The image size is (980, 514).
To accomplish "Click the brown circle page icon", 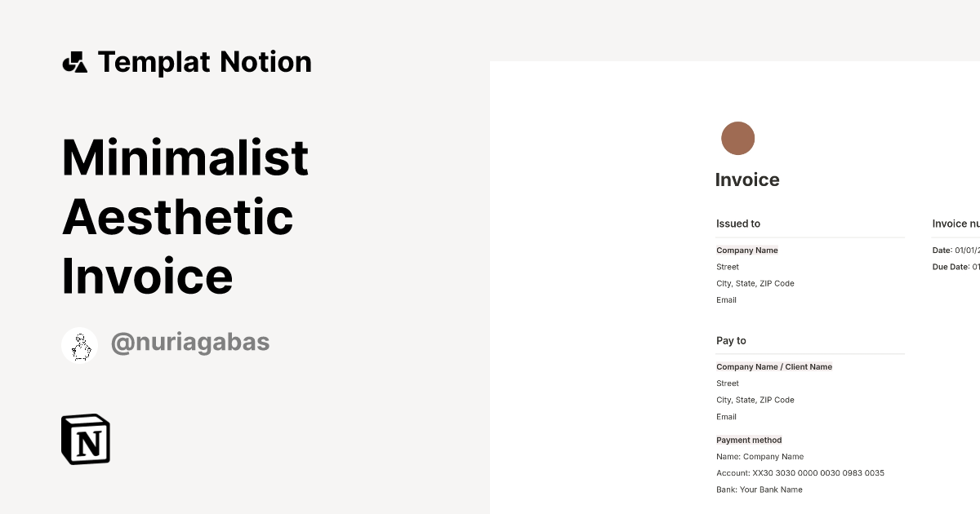I will point(737,139).
